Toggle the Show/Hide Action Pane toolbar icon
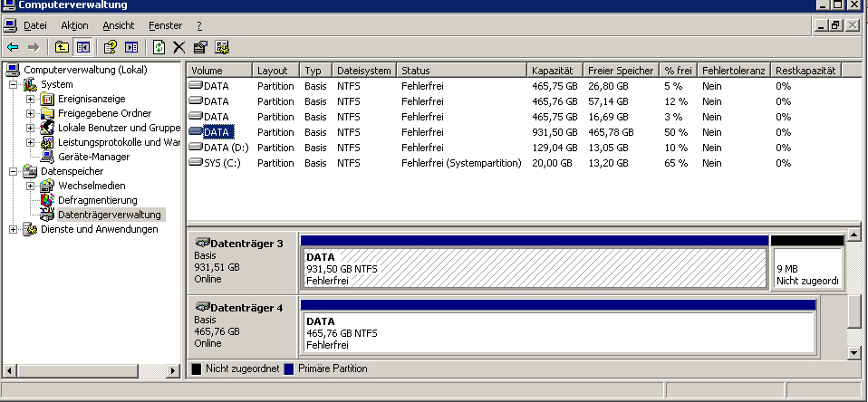This screenshot has height=402, width=868. point(131,48)
